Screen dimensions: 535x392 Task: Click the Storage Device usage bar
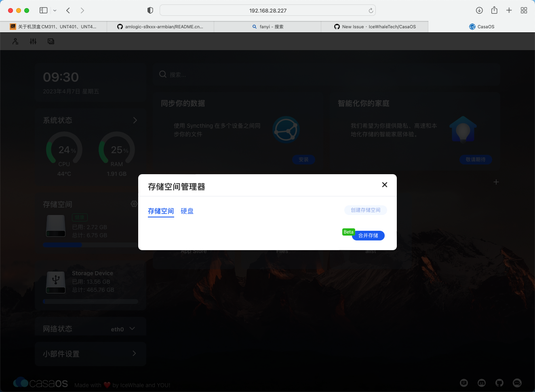point(91,301)
